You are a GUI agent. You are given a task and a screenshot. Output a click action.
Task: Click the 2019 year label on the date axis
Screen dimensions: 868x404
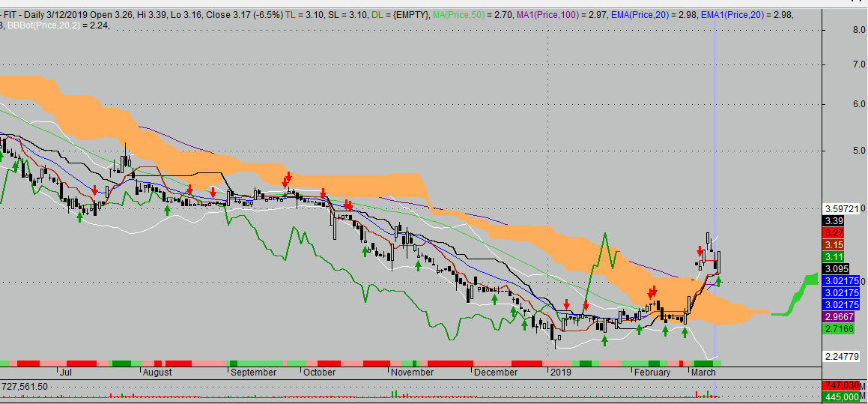tap(560, 372)
